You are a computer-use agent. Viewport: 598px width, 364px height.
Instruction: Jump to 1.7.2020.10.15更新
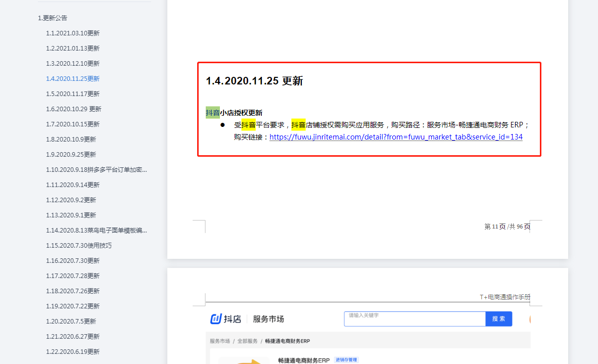click(73, 124)
